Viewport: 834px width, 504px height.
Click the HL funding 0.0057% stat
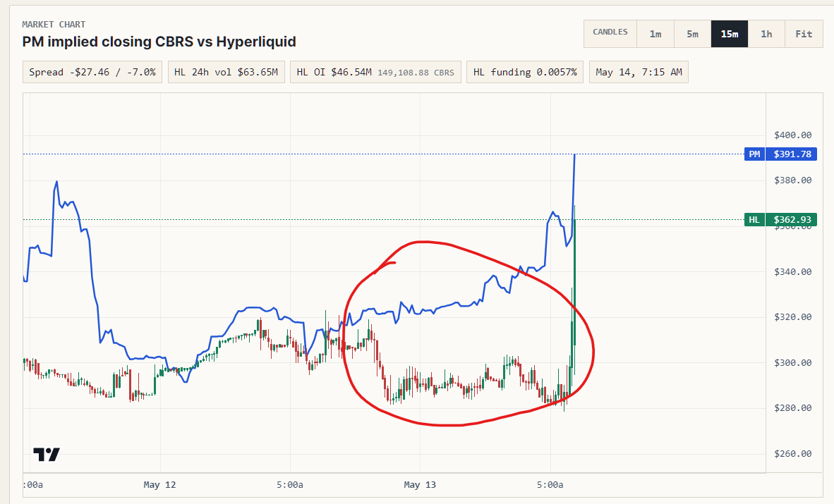[x=525, y=72]
